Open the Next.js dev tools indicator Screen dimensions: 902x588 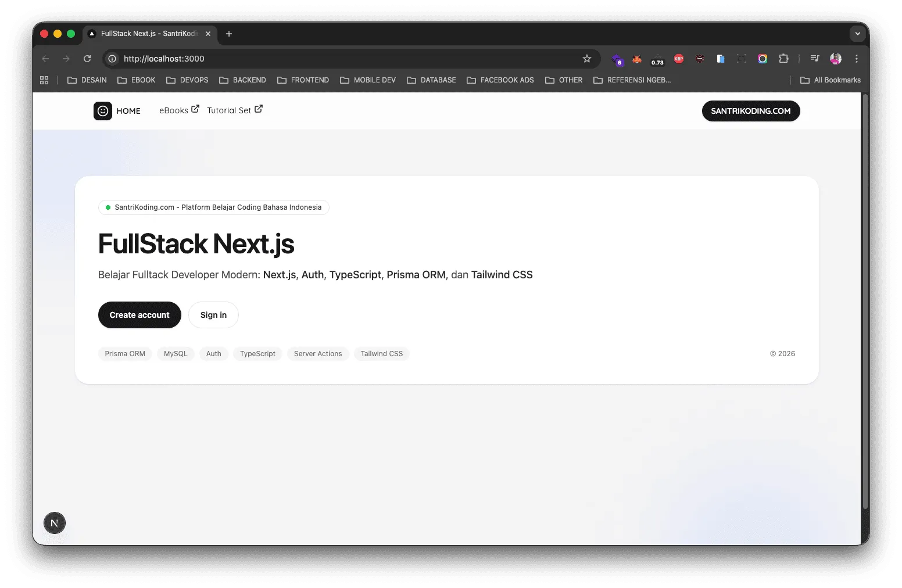point(55,523)
